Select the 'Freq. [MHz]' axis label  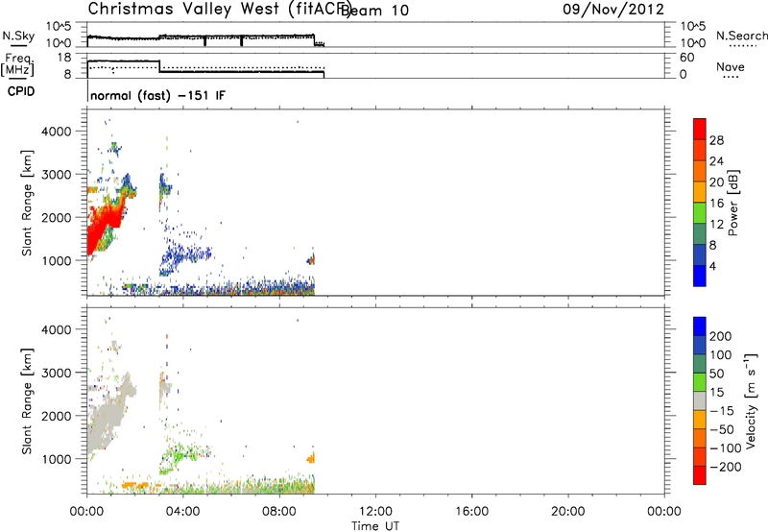coord(17,65)
